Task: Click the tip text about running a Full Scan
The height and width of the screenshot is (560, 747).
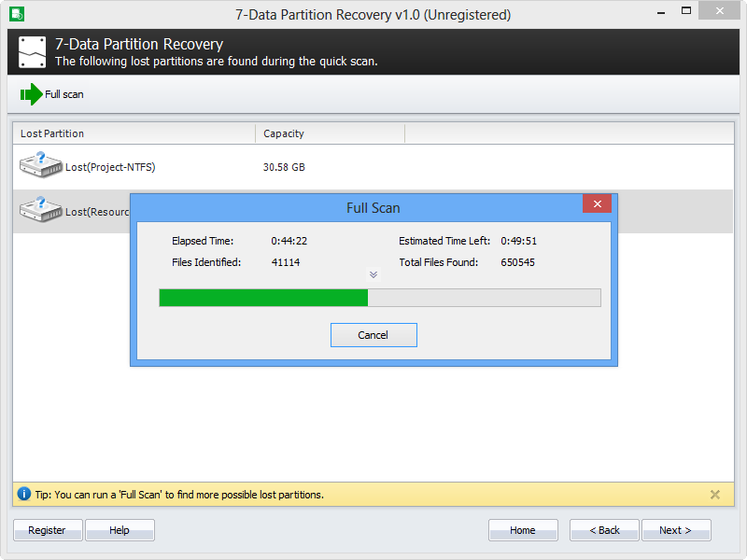Action: point(179,495)
